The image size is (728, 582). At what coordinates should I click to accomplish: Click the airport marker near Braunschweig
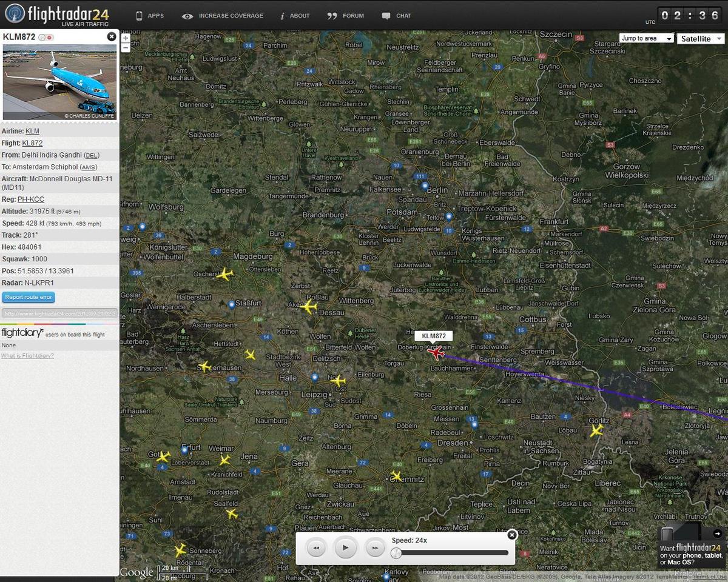point(142,226)
